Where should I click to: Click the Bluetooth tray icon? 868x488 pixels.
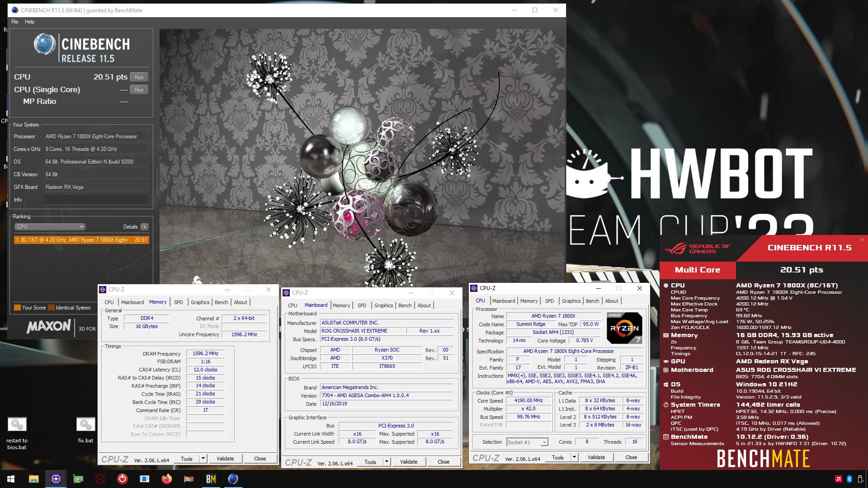click(x=849, y=479)
